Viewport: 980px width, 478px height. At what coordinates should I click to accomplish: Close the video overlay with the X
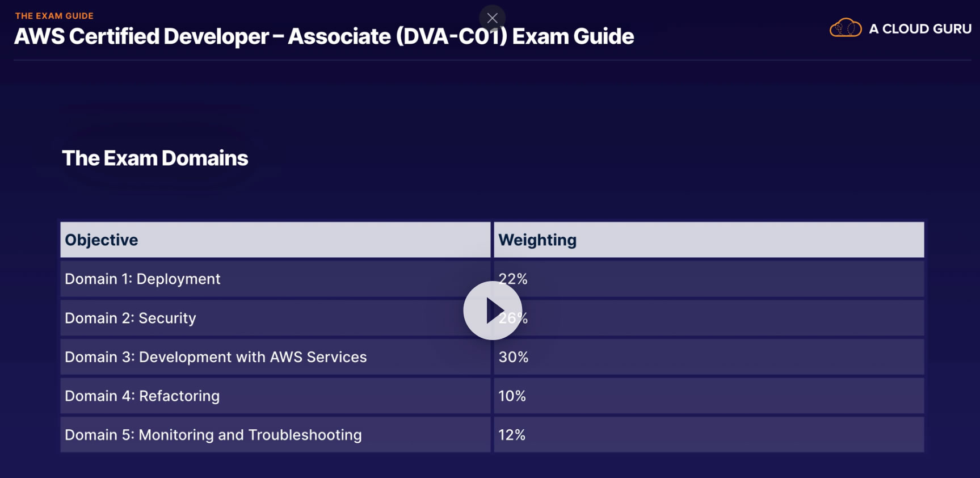492,18
